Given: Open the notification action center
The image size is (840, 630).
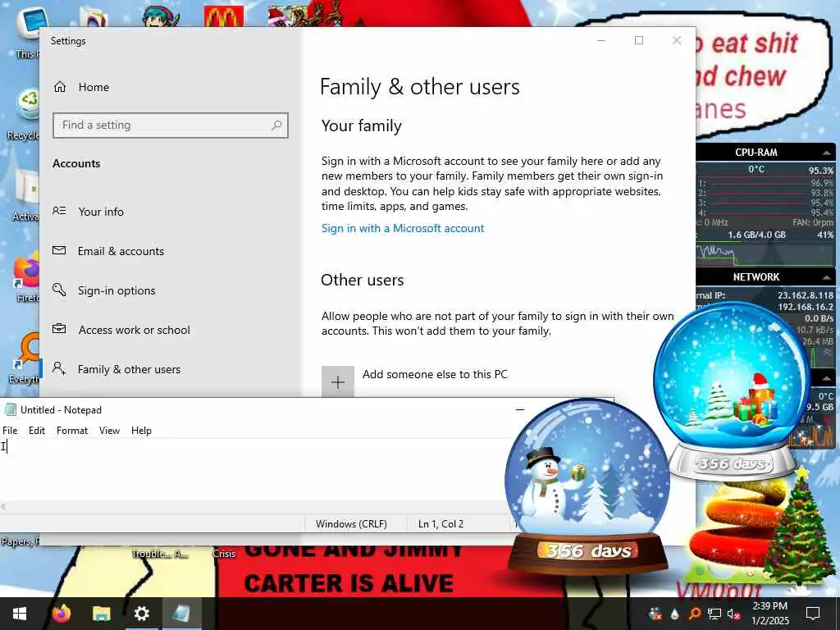Looking at the screenshot, I should pos(813,614).
